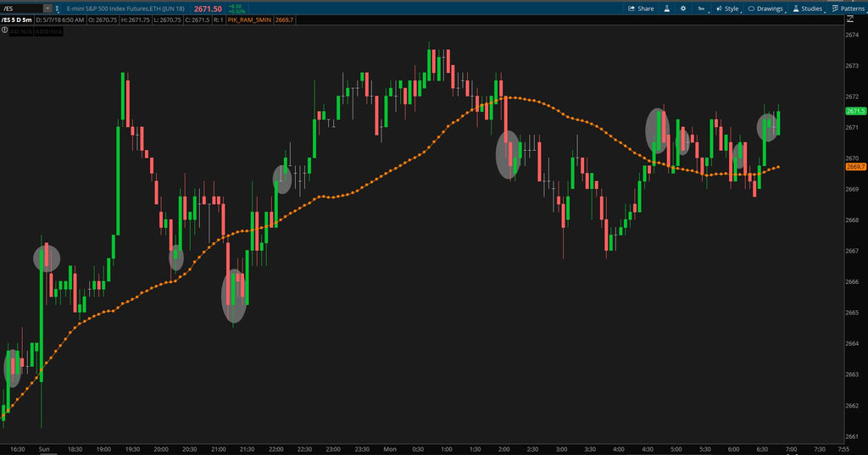Click the Share button
The image size is (868, 455).
tap(641, 8)
